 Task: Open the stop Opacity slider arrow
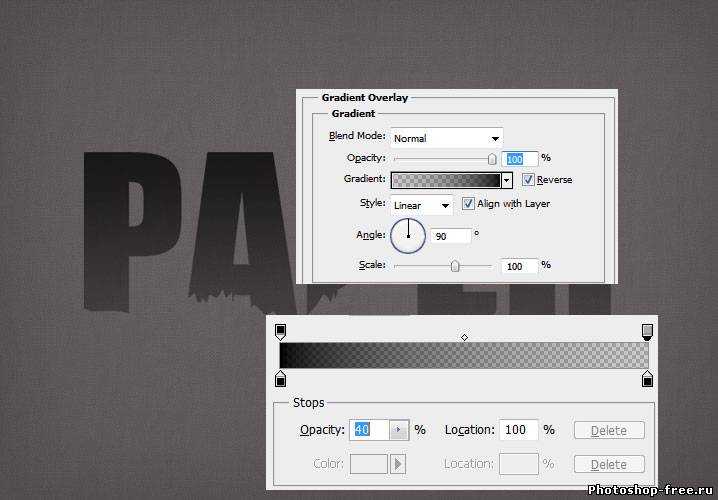pos(399,430)
